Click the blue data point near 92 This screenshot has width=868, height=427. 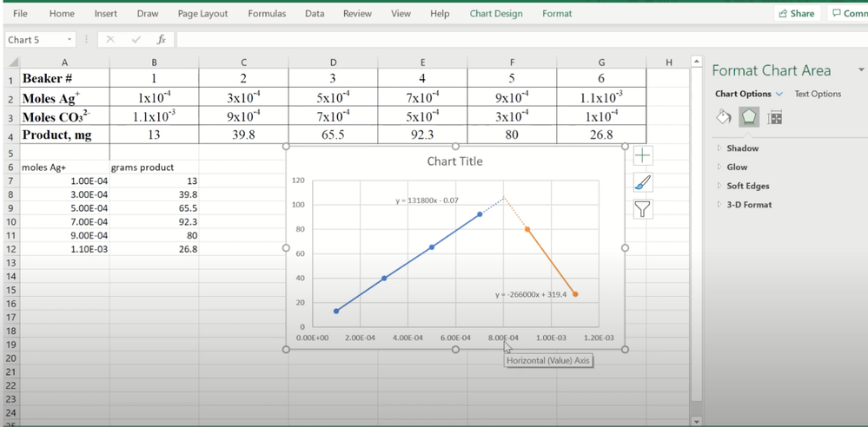point(480,214)
